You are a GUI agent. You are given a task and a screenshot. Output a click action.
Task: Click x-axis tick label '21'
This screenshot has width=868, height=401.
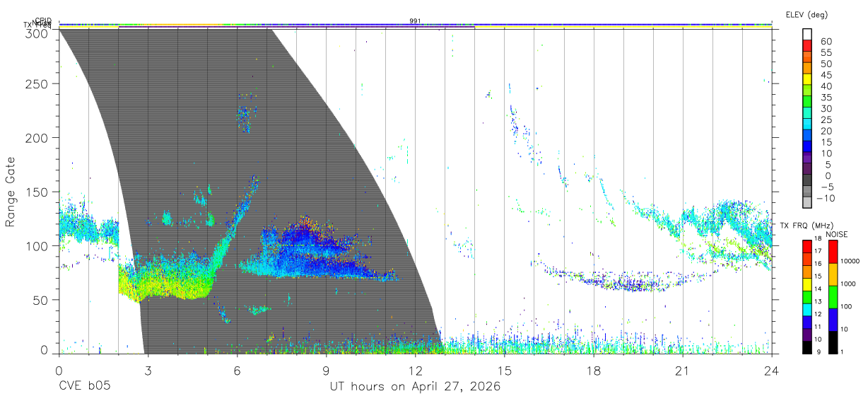(682, 371)
